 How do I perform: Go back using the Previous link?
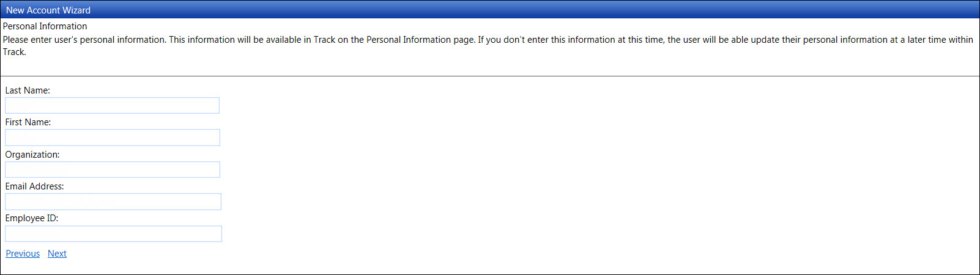(23, 254)
